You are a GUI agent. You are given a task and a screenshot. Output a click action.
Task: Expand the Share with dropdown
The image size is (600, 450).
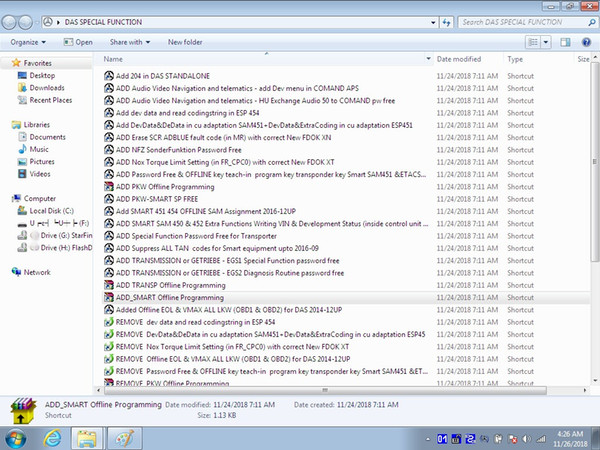(130, 42)
